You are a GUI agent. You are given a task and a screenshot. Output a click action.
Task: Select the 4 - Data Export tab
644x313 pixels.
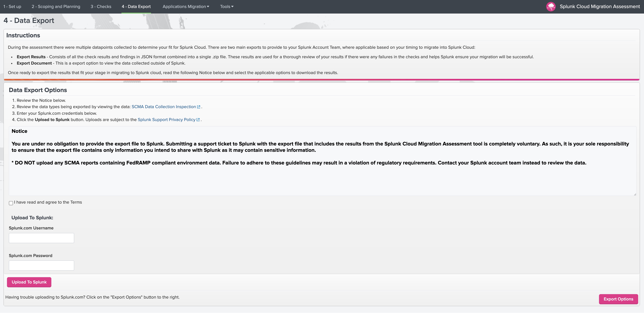coord(136,7)
